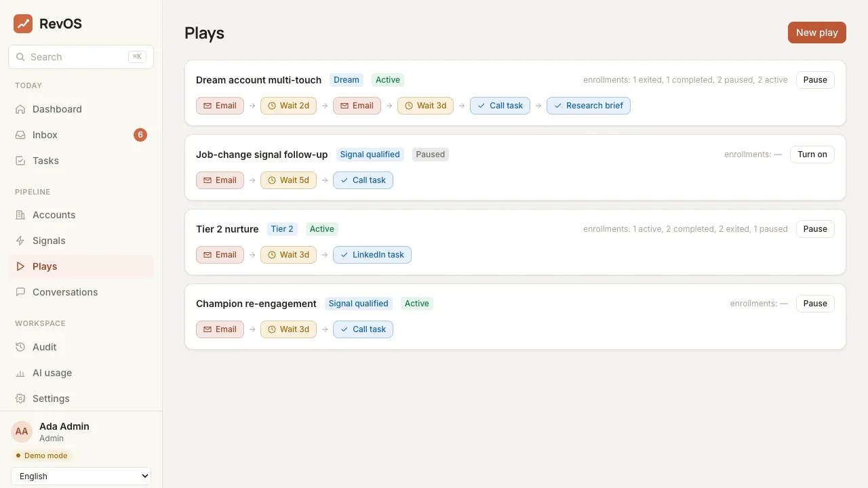Click the Paused status badge

coord(431,155)
